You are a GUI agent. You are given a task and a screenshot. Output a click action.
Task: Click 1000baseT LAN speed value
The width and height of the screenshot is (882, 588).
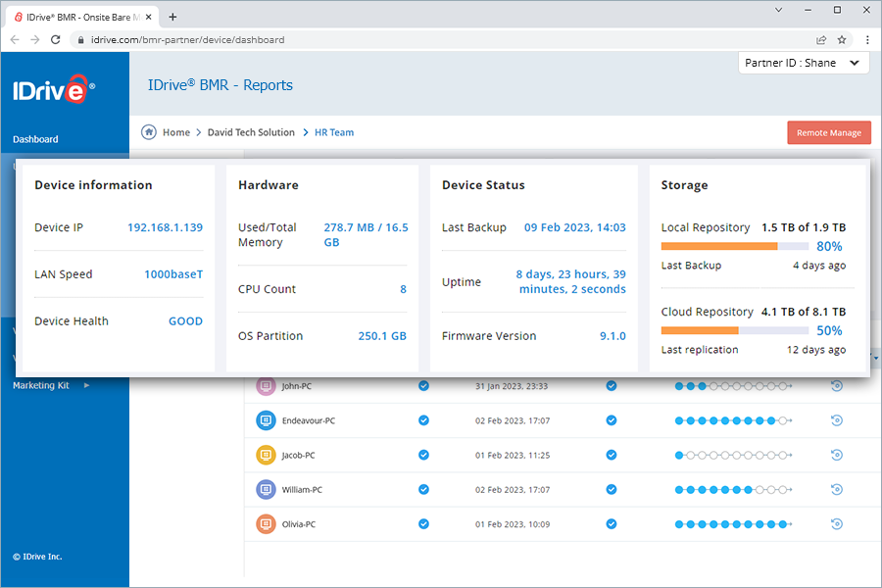(x=173, y=274)
